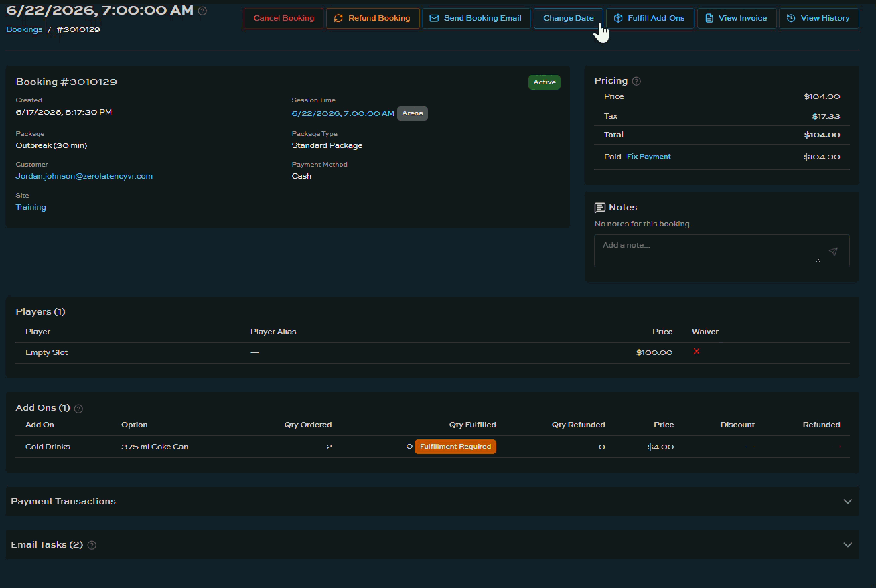Image resolution: width=876 pixels, height=588 pixels.
Task: Click the Cancel Booking button
Action: [284, 18]
